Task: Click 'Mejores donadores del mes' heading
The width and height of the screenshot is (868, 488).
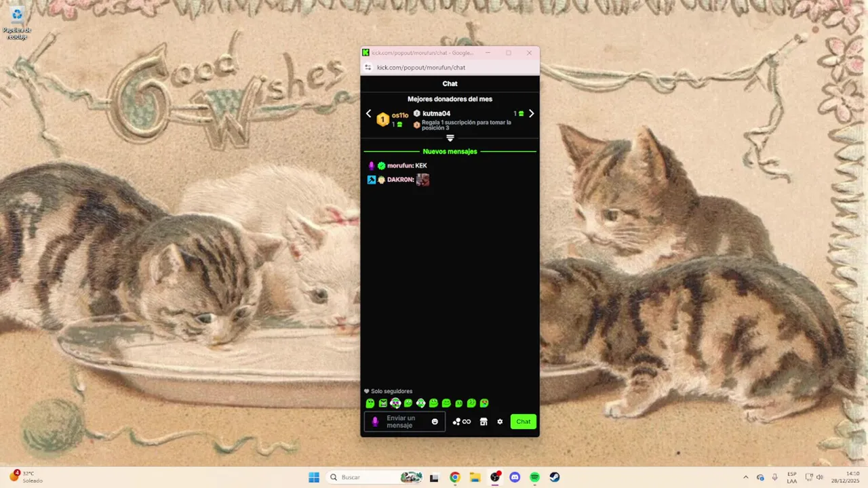Action: click(x=450, y=99)
